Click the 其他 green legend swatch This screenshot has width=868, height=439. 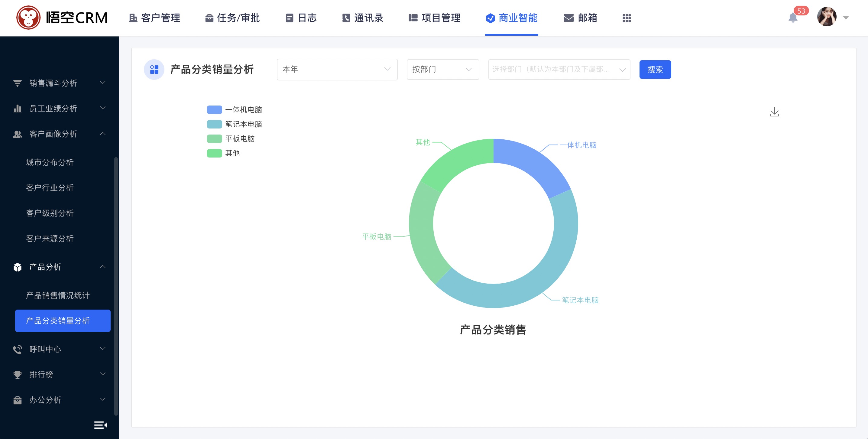click(x=214, y=153)
